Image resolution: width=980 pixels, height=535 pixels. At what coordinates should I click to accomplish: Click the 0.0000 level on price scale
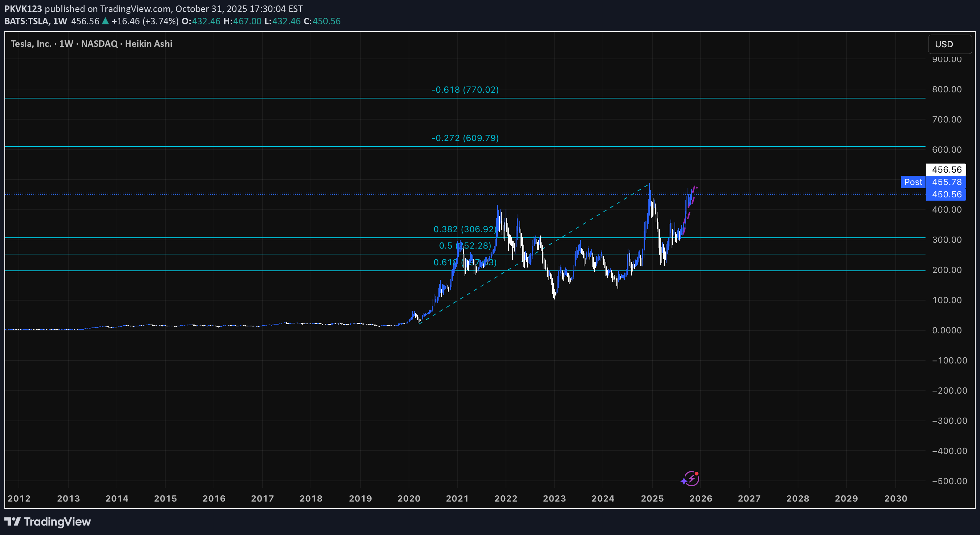(947, 330)
